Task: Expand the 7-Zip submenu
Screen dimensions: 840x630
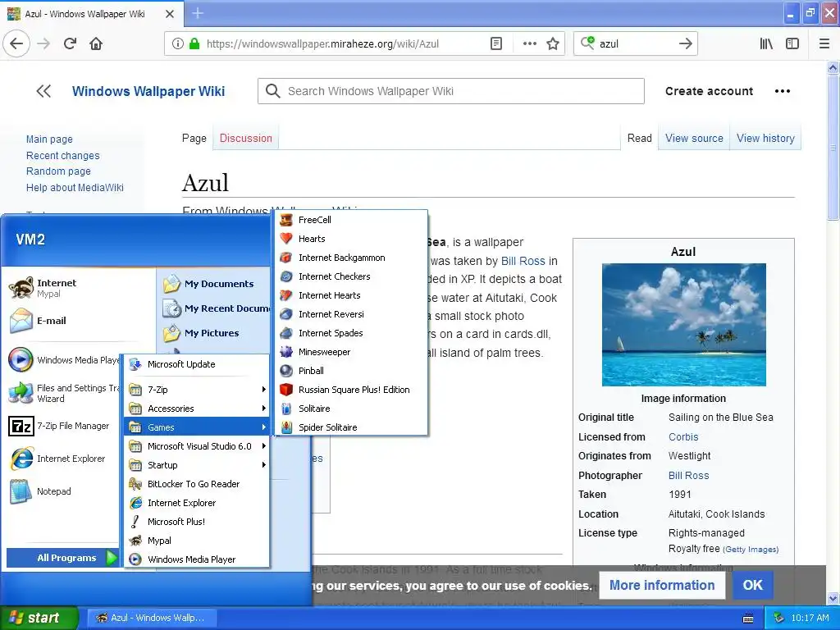Action: (x=197, y=390)
